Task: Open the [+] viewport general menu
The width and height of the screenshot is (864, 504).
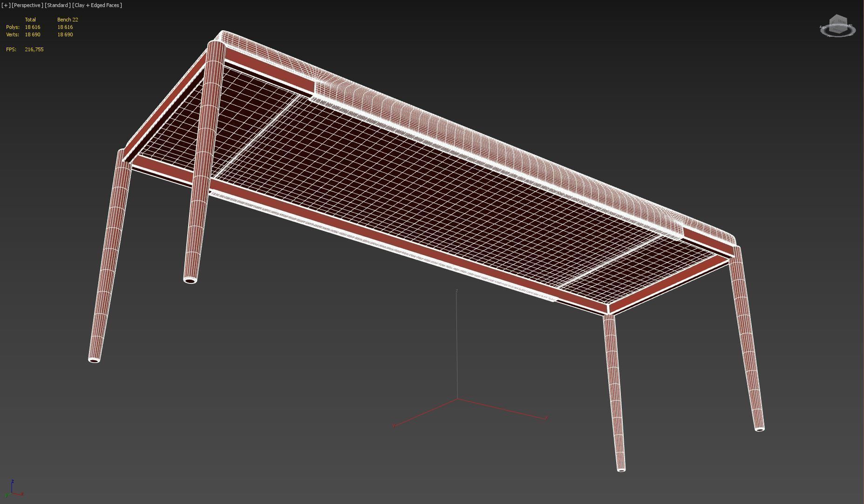Action: click(x=6, y=5)
